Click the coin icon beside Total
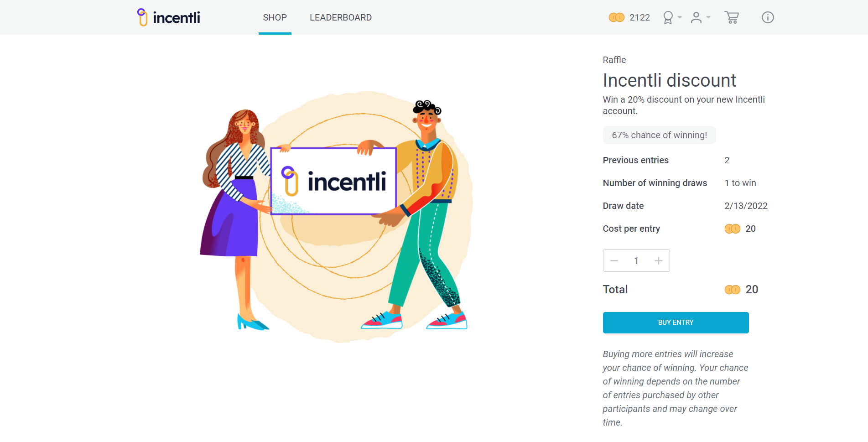Image resolution: width=868 pixels, height=442 pixels. pyautogui.click(x=732, y=290)
